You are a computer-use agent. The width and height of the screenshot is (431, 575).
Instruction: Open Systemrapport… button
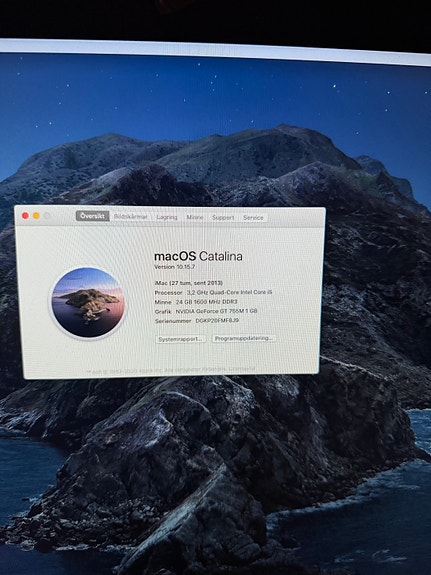coord(180,339)
